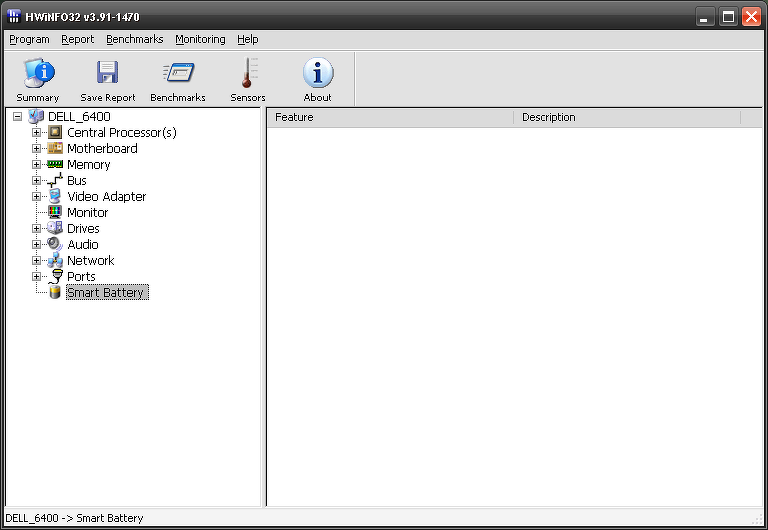The image size is (768, 530).
Task: Select the Ports label
Action: pos(81,277)
